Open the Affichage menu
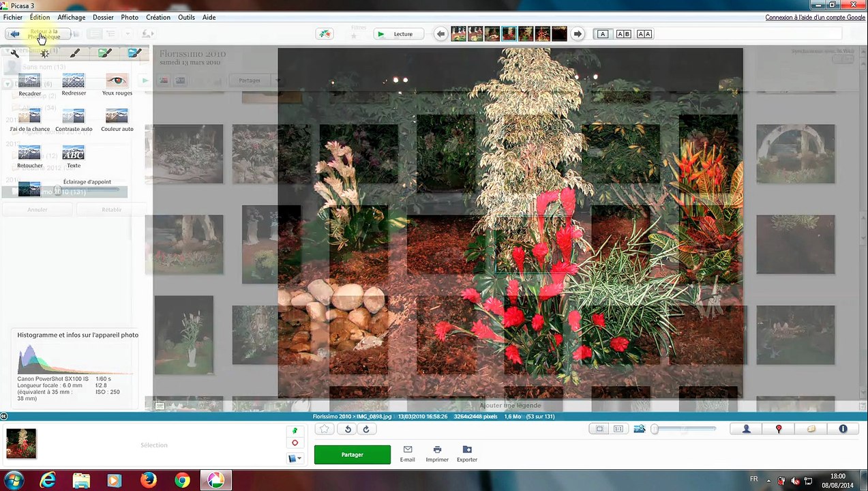Viewport: 868px width, 491px height. [x=71, y=17]
